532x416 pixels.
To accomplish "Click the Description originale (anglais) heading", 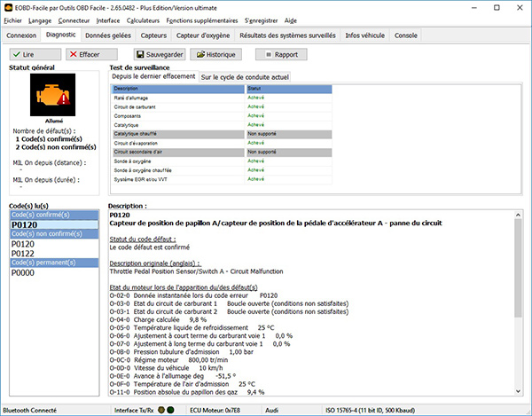I will point(155,263).
